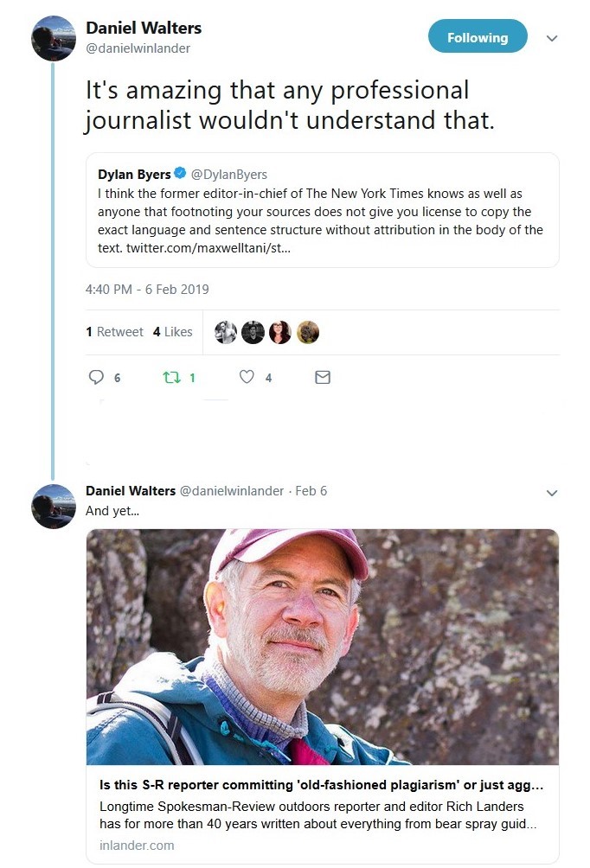Open the @danielwinlander handle under top name
Viewport: 590px width, 868px height.
[x=138, y=48]
